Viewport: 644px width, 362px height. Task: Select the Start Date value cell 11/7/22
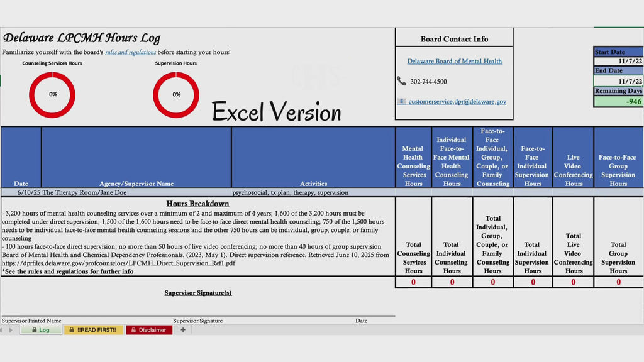coord(619,61)
